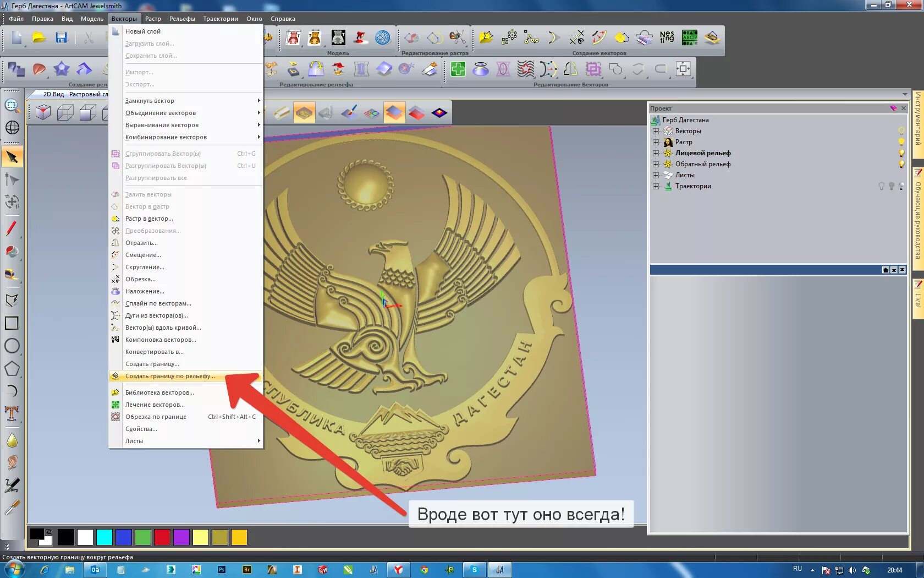
Task: Click the yellow star vector creation icon
Action: 486,37
